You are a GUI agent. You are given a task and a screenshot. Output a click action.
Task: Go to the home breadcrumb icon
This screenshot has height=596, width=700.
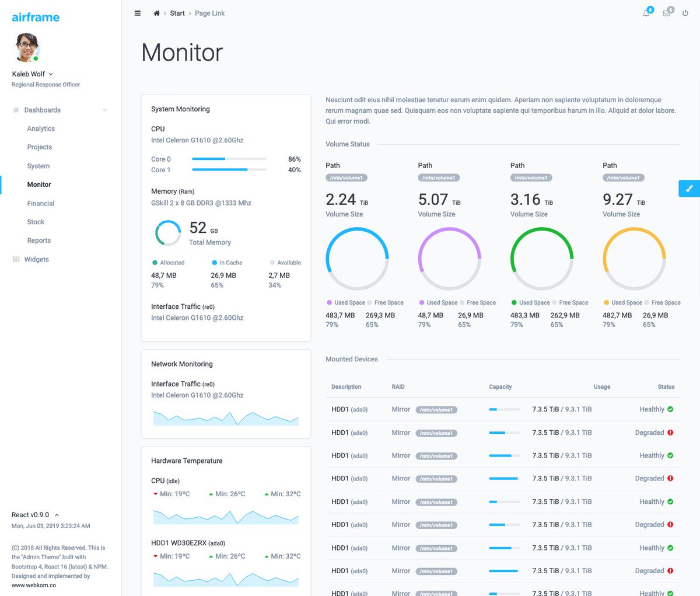(x=156, y=13)
